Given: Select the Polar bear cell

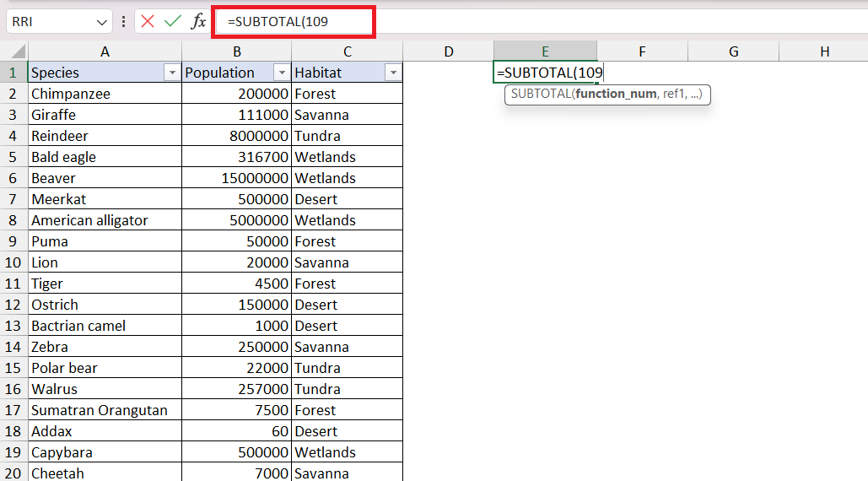Looking at the screenshot, I should click(x=105, y=368).
